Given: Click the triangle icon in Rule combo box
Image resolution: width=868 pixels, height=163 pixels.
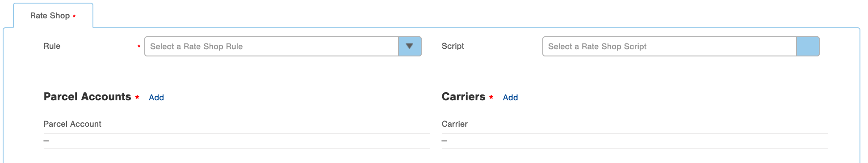Looking at the screenshot, I should point(409,46).
